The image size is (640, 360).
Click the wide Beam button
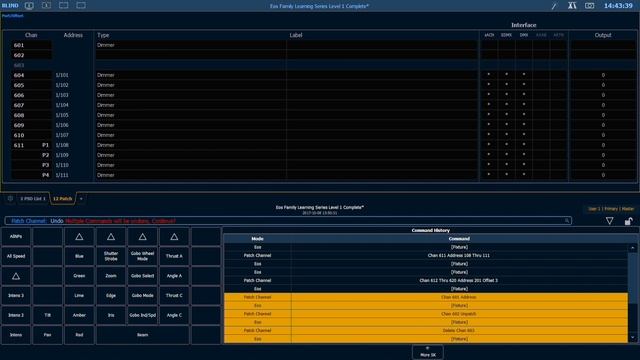pyautogui.click(x=142, y=335)
